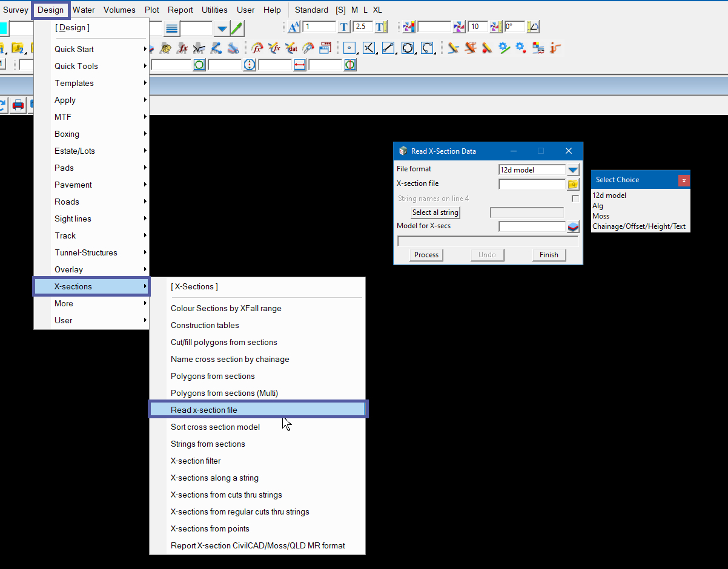Click the folder browse icon for X-section file

click(573, 185)
